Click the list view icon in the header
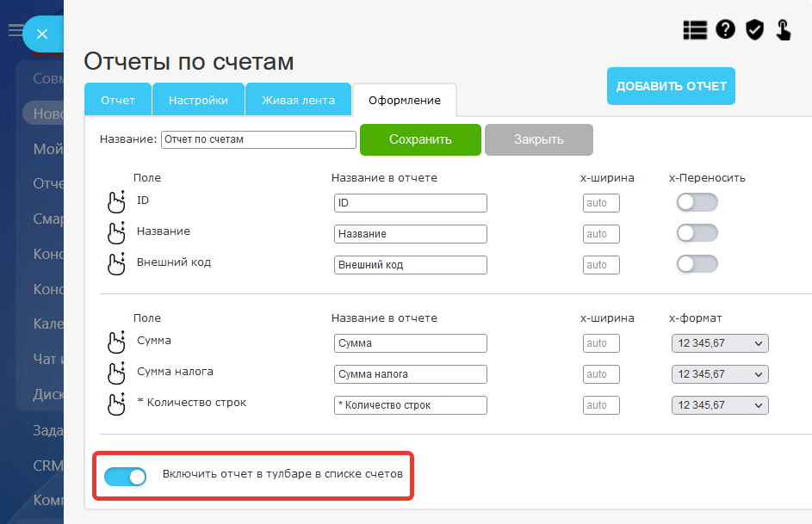The image size is (812, 524). (x=694, y=30)
